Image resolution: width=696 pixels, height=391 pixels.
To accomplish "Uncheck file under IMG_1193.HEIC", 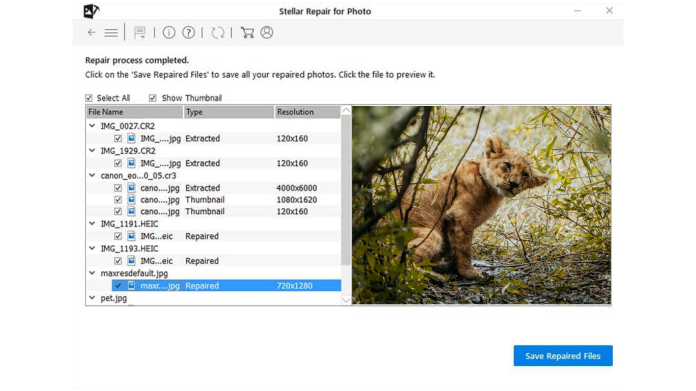I will coord(118,261).
